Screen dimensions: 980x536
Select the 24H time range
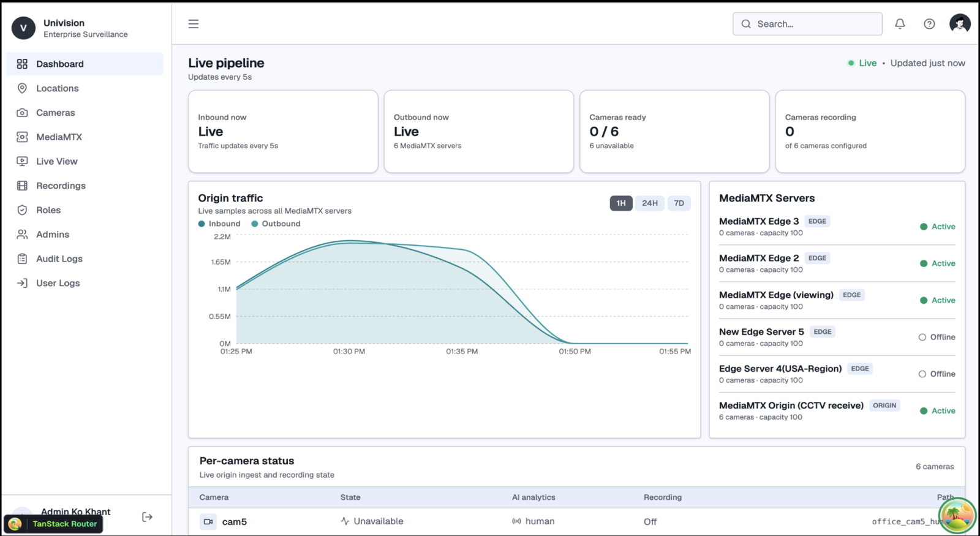coord(650,203)
